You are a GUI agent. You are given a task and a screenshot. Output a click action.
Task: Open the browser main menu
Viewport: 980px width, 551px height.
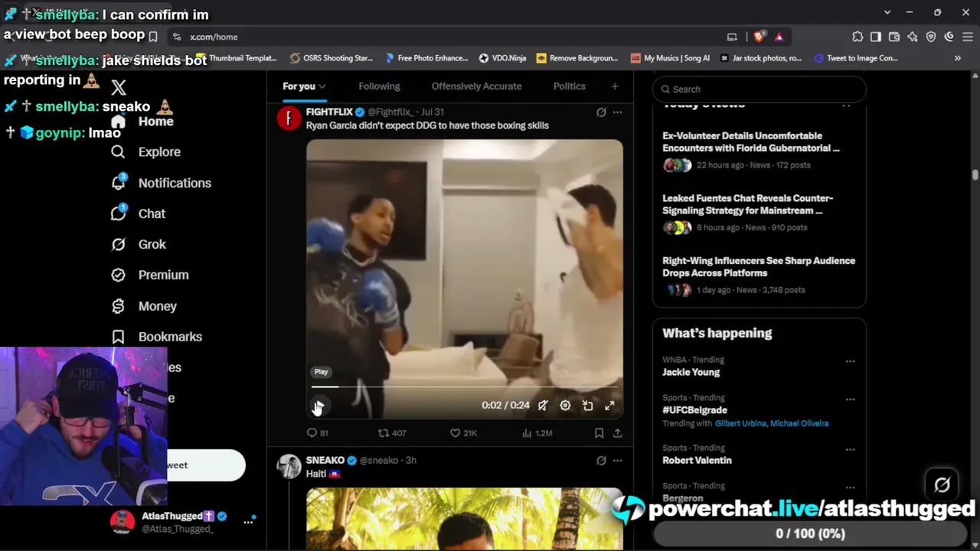point(968,37)
